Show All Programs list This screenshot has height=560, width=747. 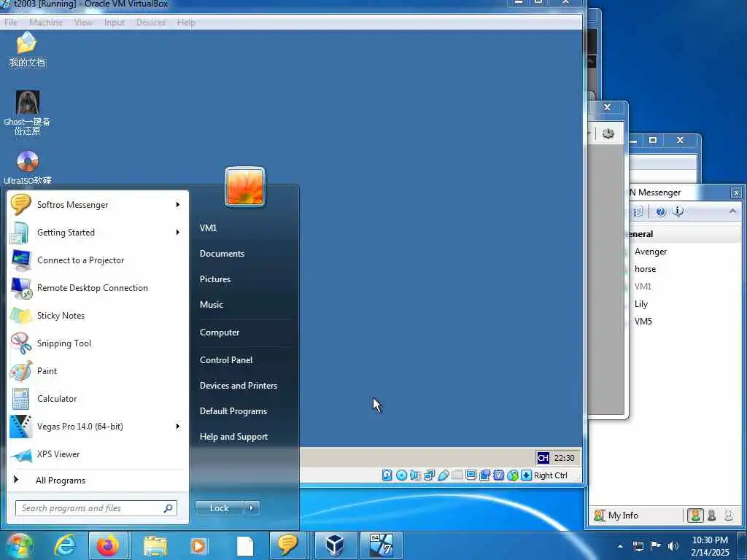[x=98, y=480]
